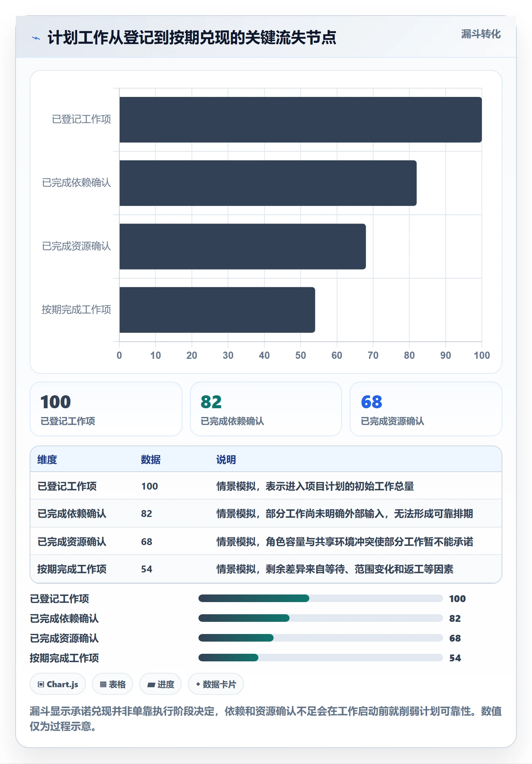Click the 维度 column header

click(47, 460)
